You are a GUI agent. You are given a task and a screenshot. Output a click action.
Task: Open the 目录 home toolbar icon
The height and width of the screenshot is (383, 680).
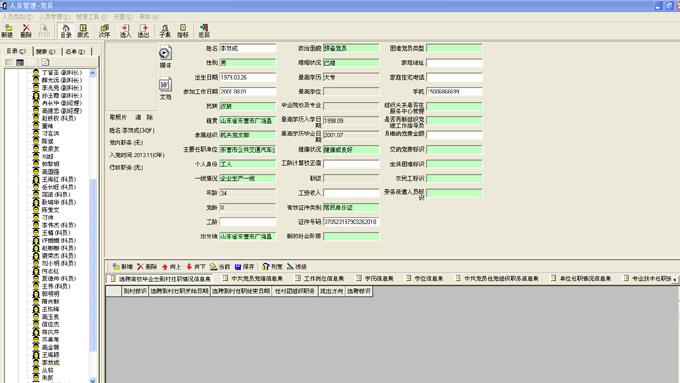click(65, 31)
